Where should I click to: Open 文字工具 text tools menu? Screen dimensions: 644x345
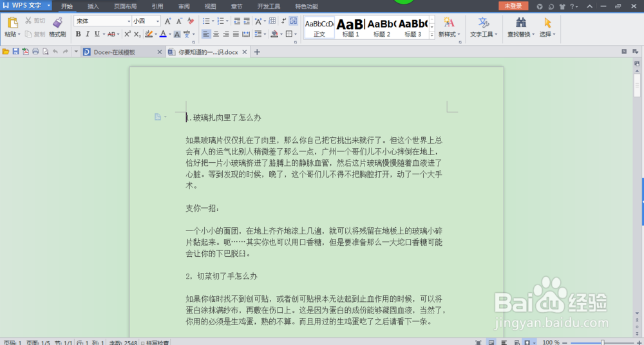pyautogui.click(x=484, y=28)
